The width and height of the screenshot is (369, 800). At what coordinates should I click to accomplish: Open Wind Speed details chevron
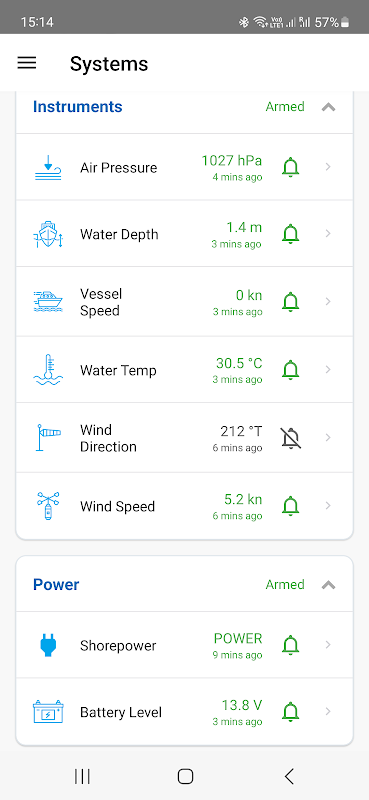[328, 506]
